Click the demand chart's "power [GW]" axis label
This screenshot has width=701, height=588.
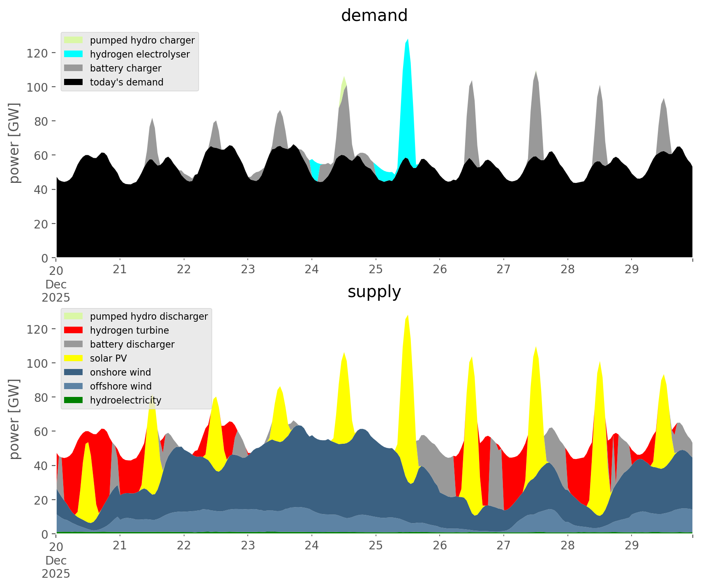pyautogui.click(x=14, y=143)
